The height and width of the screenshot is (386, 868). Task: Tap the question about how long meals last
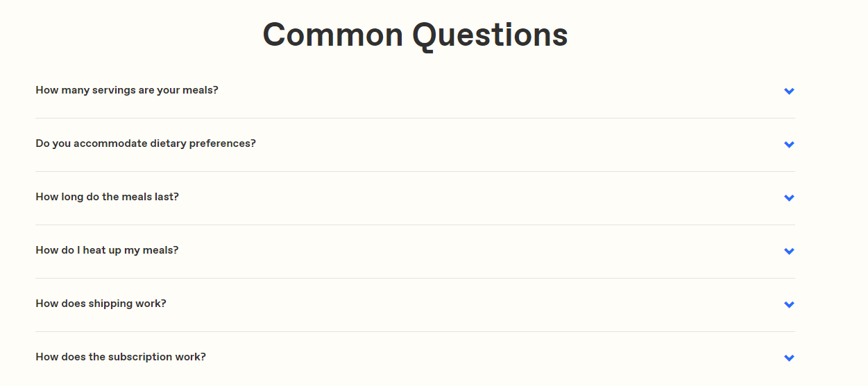click(x=107, y=197)
